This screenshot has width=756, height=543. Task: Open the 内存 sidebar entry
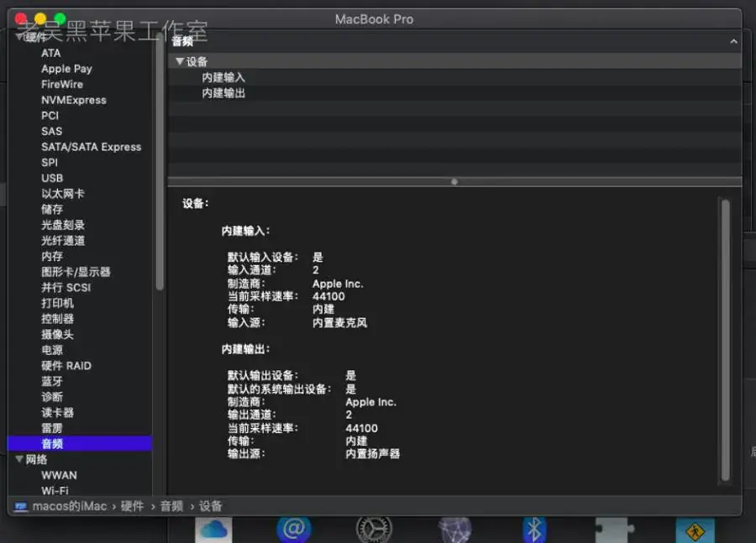52,256
